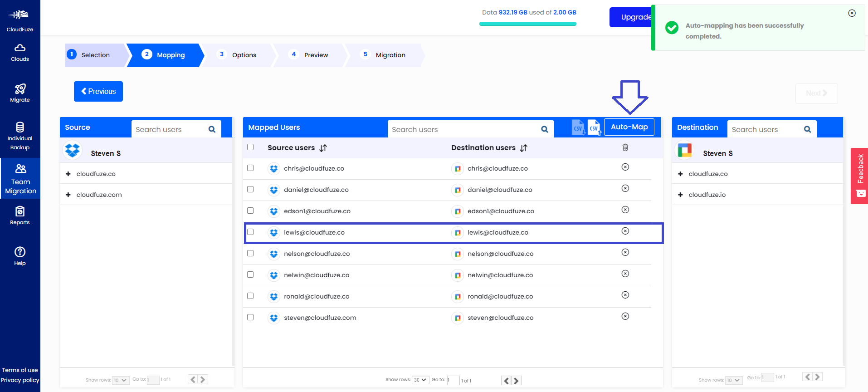This screenshot has width=868, height=392.
Task: Click the data usage progress bar
Action: click(528, 24)
